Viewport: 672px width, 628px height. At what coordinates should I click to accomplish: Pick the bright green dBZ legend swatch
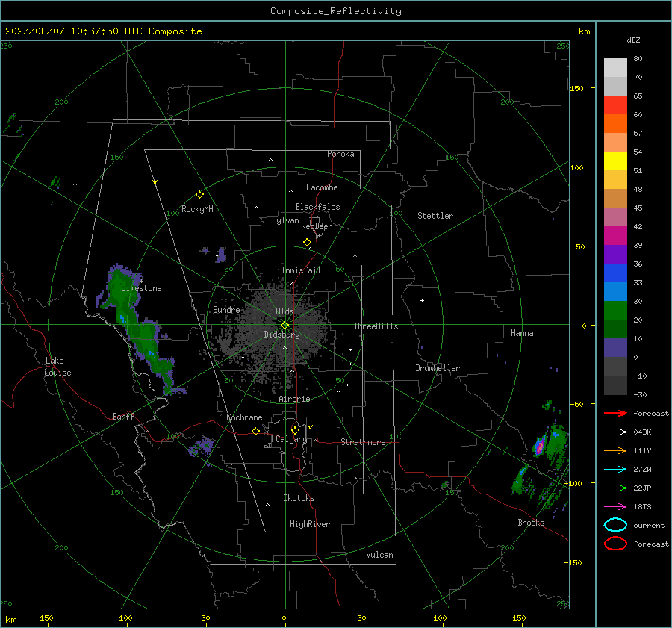615,311
